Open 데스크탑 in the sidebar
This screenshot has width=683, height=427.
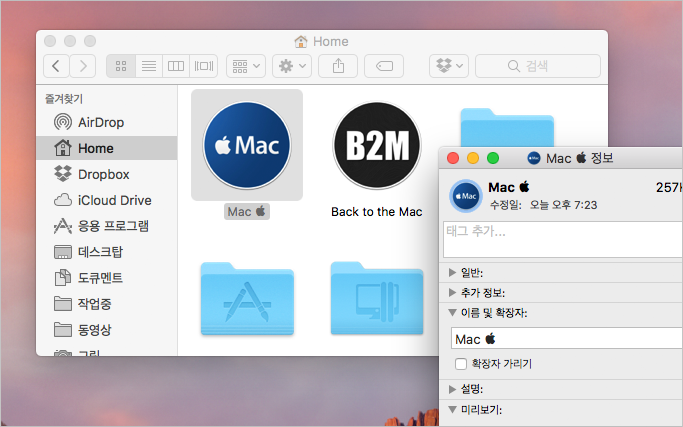coord(107,252)
